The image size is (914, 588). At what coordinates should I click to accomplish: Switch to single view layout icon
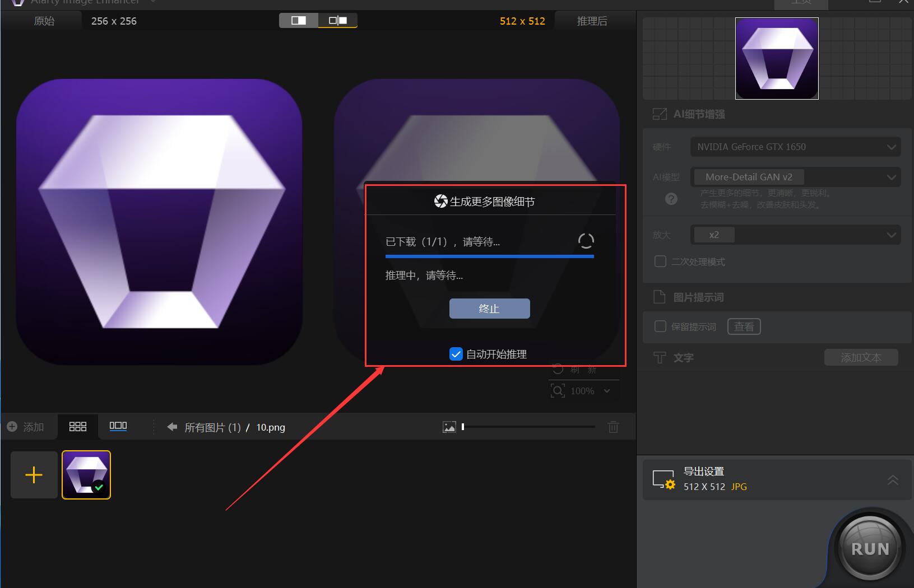point(299,21)
